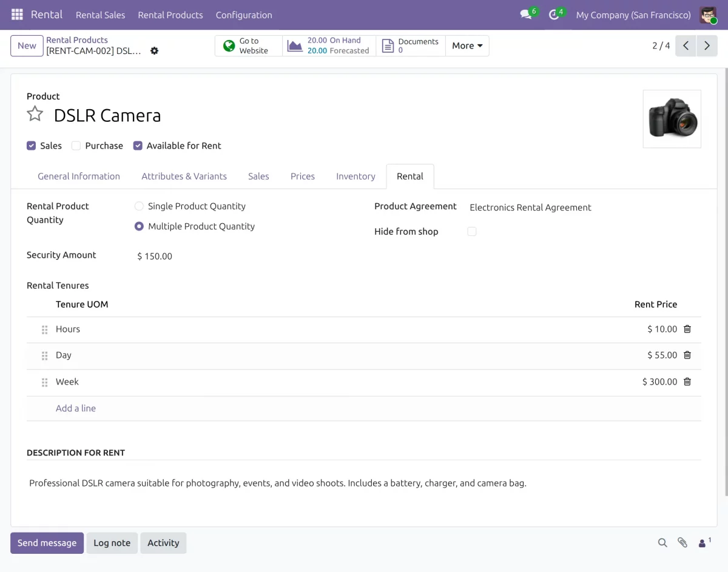The height and width of the screenshot is (572, 728).
Task: Go to previous record arrow
Action: [x=686, y=45]
